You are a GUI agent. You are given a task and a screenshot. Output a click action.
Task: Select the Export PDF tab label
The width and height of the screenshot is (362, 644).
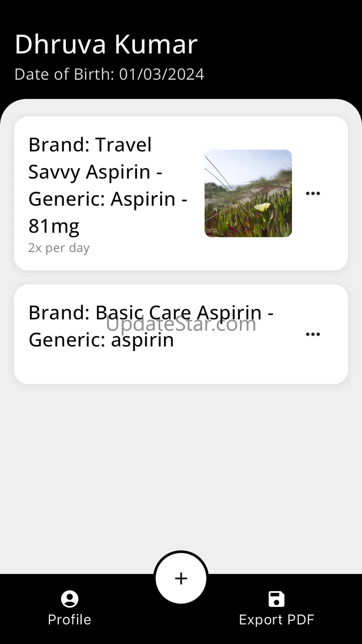tap(277, 620)
